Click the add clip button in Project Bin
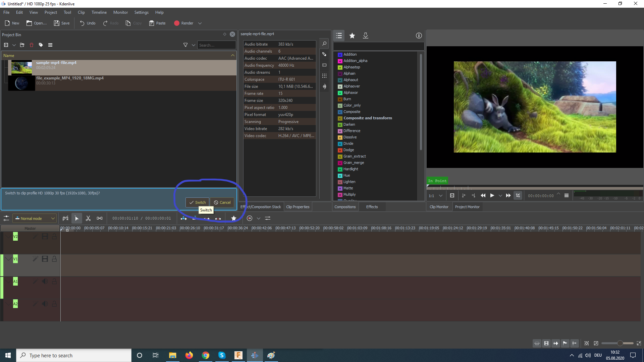The height and width of the screenshot is (362, 644). (6, 45)
